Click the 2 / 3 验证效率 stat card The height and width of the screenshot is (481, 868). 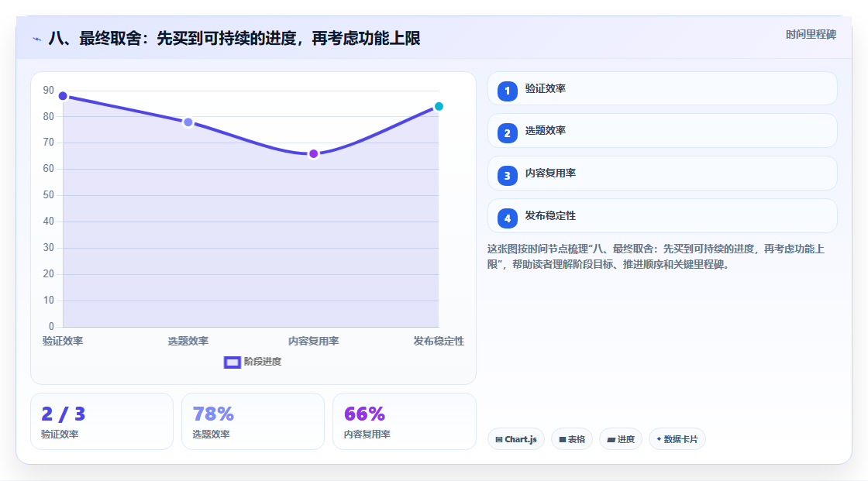(x=102, y=421)
